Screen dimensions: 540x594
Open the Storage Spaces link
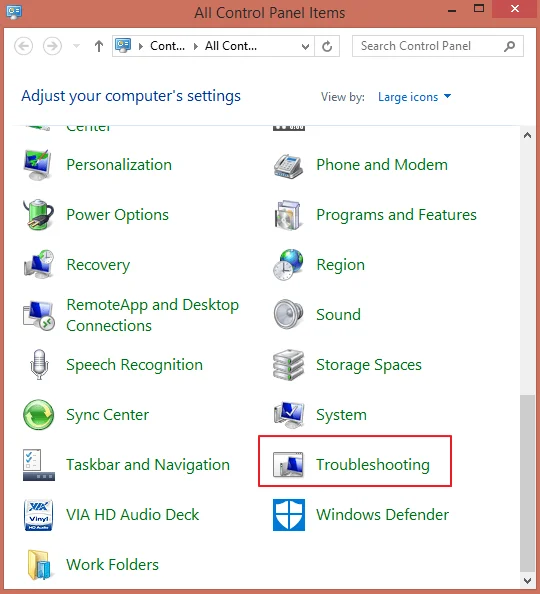(x=369, y=365)
